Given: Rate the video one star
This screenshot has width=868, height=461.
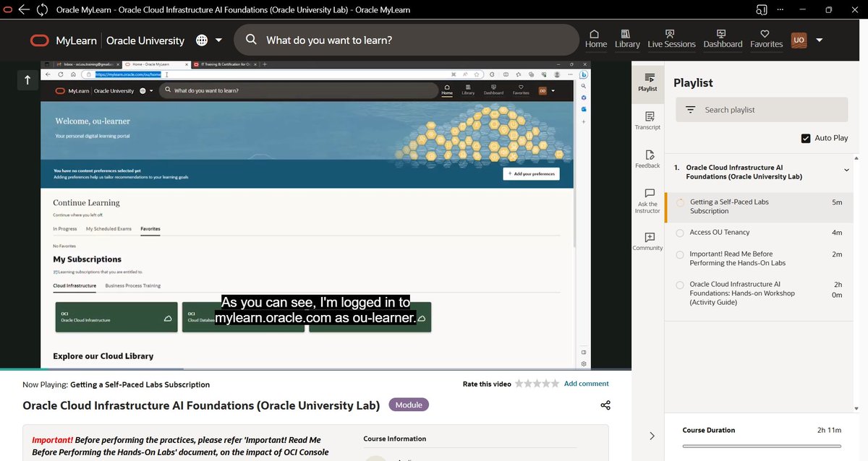Looking at the screenshot, I should click(x=519, y=384).
